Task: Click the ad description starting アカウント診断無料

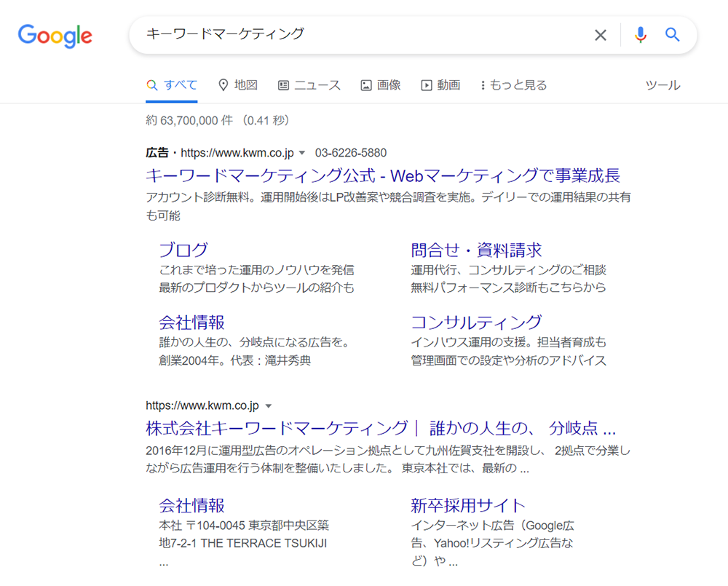Action: pos(388,206)
